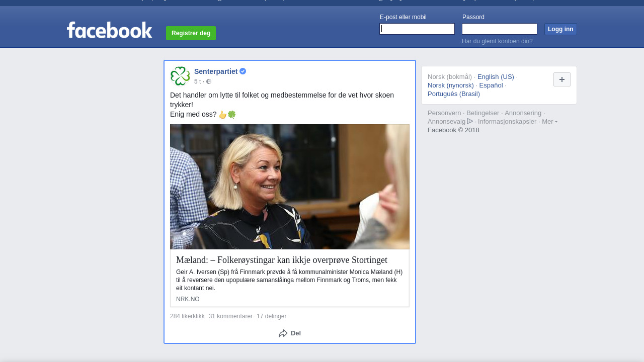The image size is (644, 362).
Task: Click the verified badge next to Senterpartiet
Action: click(243, 71)
